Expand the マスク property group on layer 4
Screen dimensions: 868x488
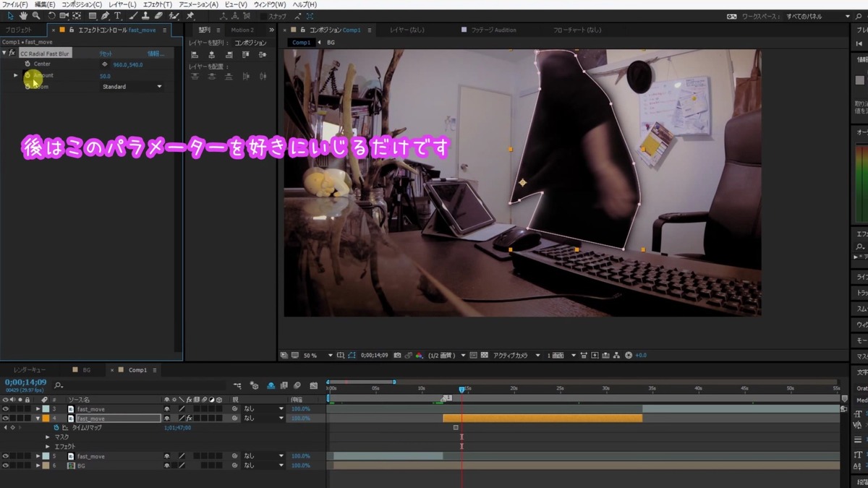click(48, 437)
